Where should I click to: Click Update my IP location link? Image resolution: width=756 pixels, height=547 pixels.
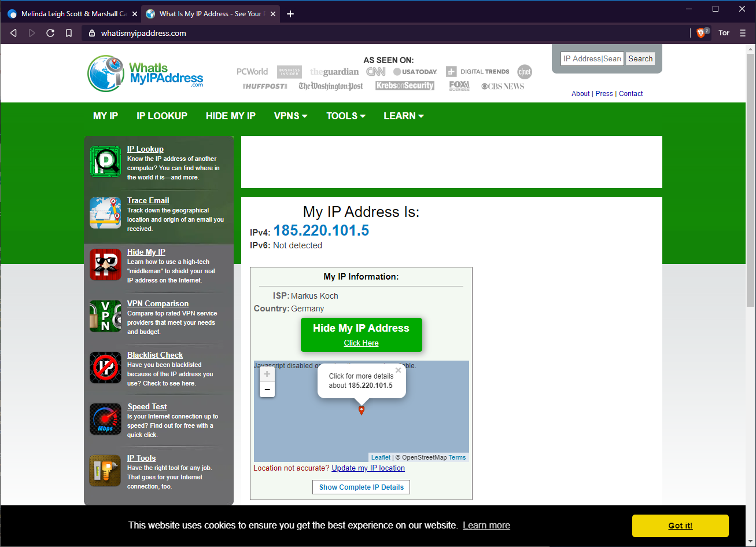368,468
